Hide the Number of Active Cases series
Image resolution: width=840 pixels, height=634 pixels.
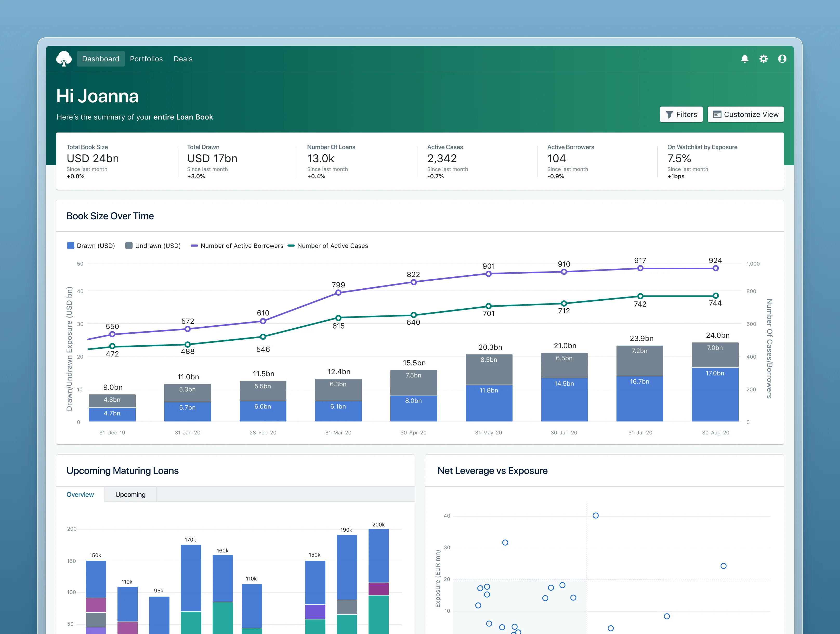pos(328,245)
